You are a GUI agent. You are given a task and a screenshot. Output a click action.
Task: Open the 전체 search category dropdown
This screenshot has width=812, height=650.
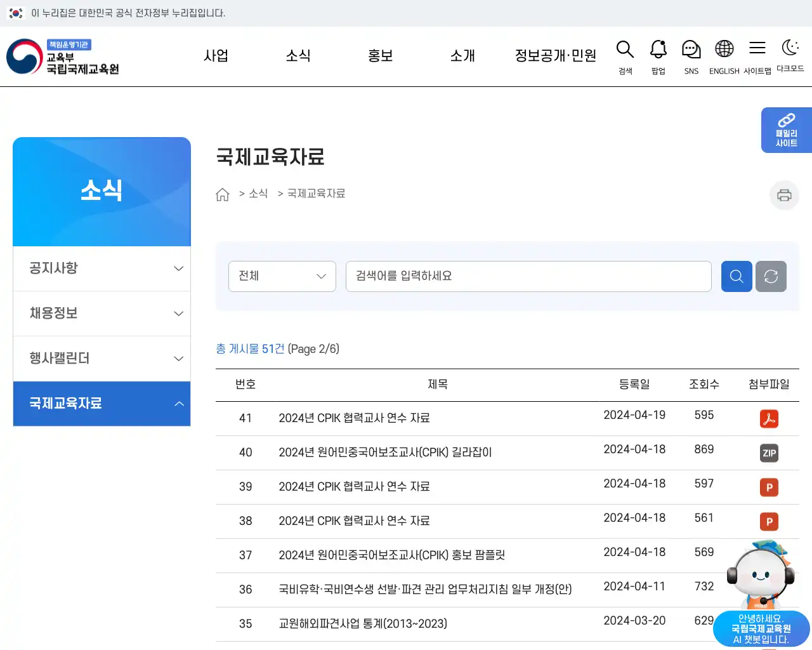tap(282, 276)
